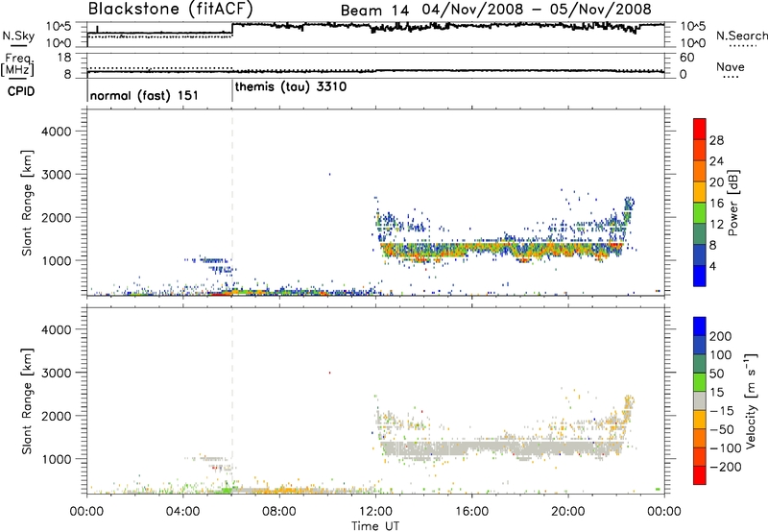Click the '16' power colorbar label
The height and width of the screenshot is (532, 768).
pyautogui.click(x=716, y=204)
